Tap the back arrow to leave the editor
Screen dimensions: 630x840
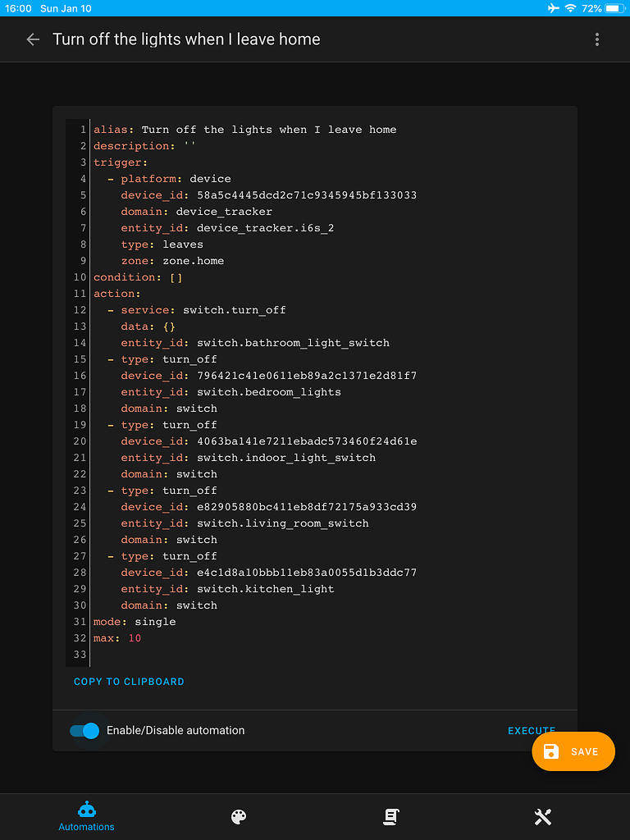click(32, 39)
